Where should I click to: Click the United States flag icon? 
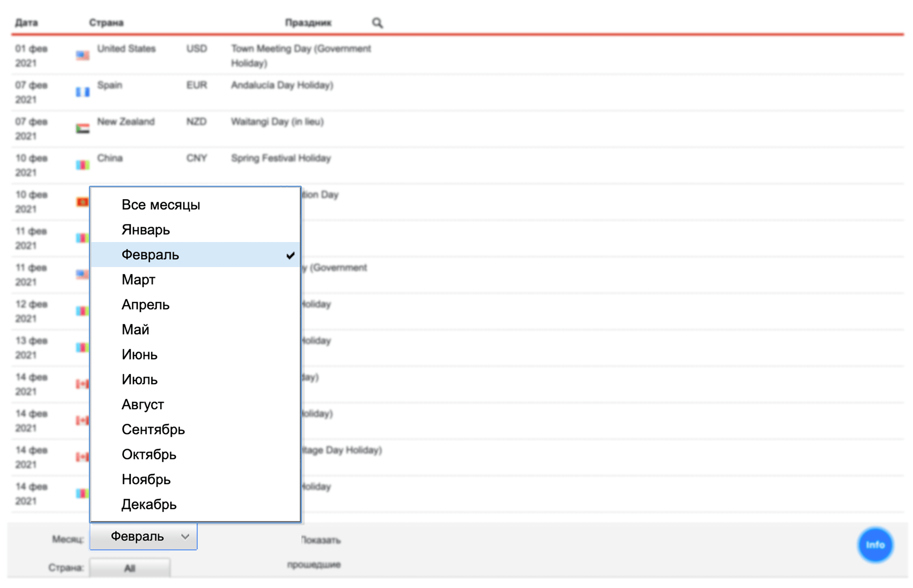click(82, 55)
